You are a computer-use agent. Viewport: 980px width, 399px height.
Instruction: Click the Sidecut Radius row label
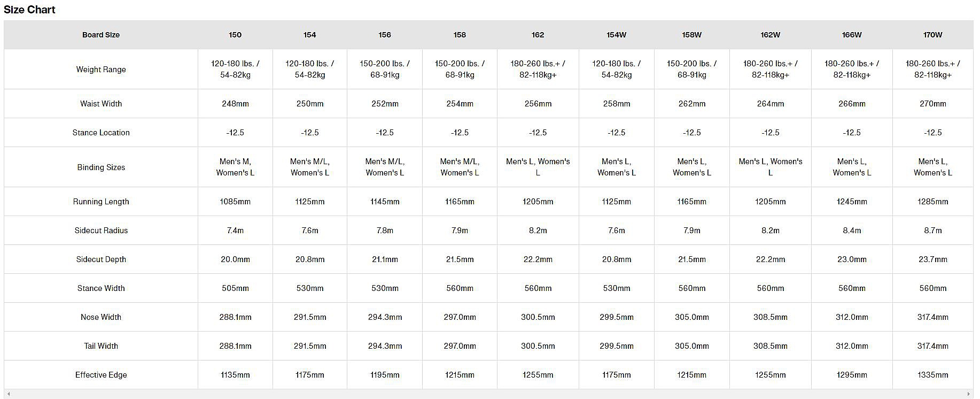[101, 231]
